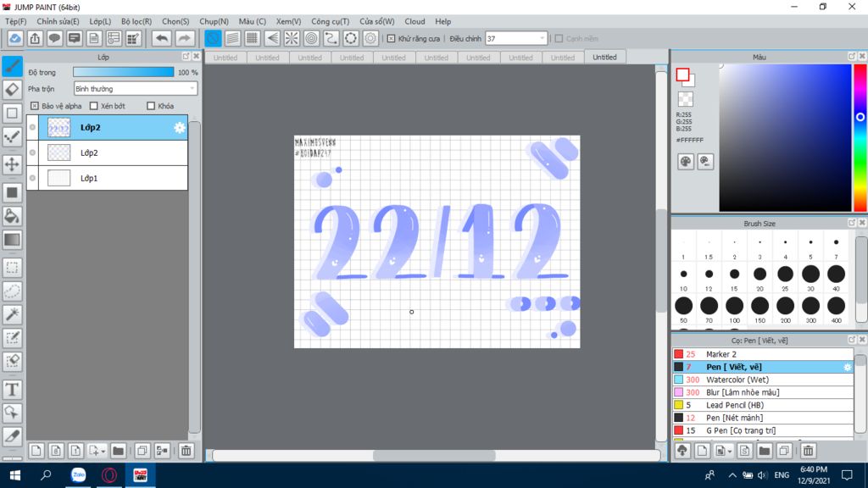The image size is (868, 488).
Task: Click the Lớp1 layer thumbnail
Action: 58,178
